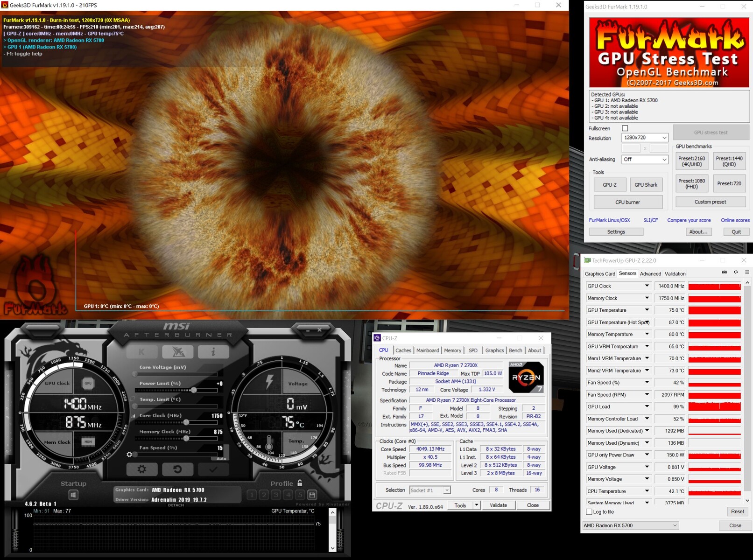Screen dimensions: 753x560
Task: Click the fan speed gear icon in Afterburner
Action: click(x=129, y=454)
